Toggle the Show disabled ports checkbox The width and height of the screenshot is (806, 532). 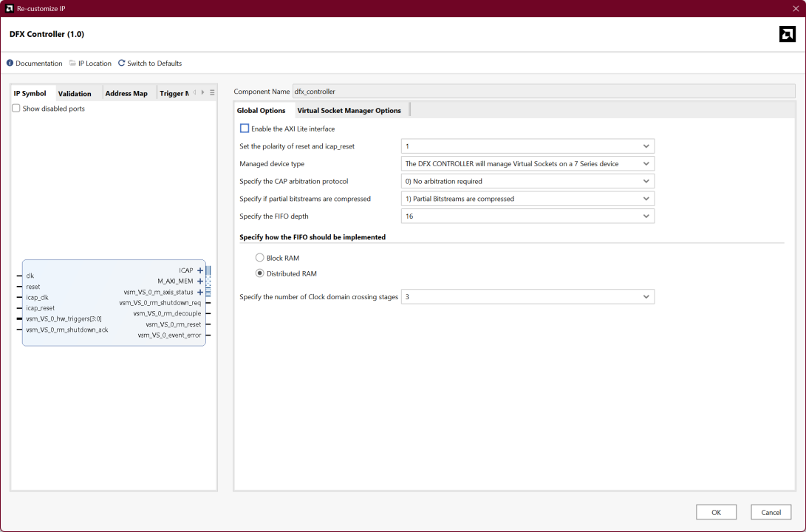(x=16, y=109)
